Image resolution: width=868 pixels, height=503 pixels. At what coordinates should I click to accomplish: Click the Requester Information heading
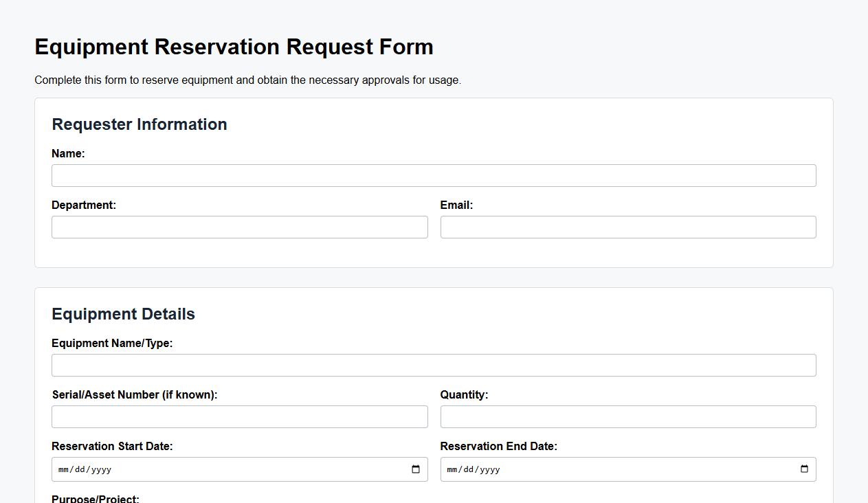140,124
